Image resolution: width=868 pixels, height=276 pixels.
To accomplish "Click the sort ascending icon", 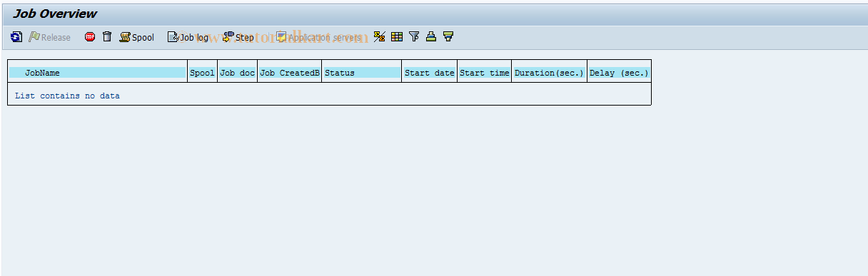I will pyautogui.click(x=431, y=37).
